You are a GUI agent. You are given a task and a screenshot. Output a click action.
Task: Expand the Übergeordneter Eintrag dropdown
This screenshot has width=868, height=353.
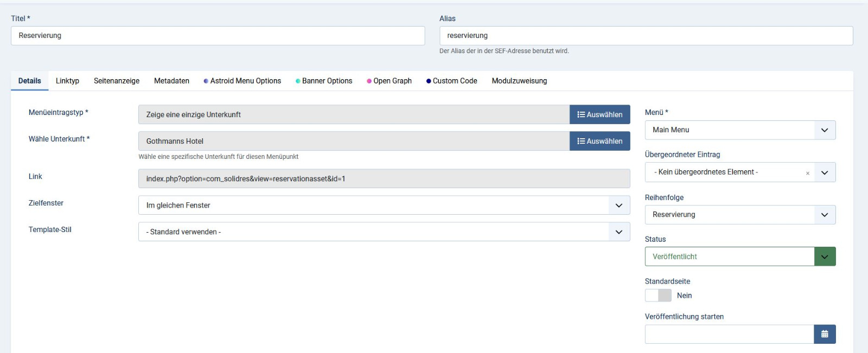(824, 172)
